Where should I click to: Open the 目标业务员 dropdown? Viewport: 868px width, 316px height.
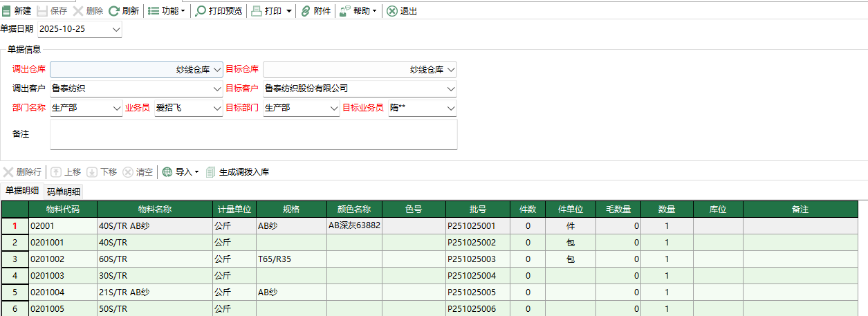pos(451,108)
